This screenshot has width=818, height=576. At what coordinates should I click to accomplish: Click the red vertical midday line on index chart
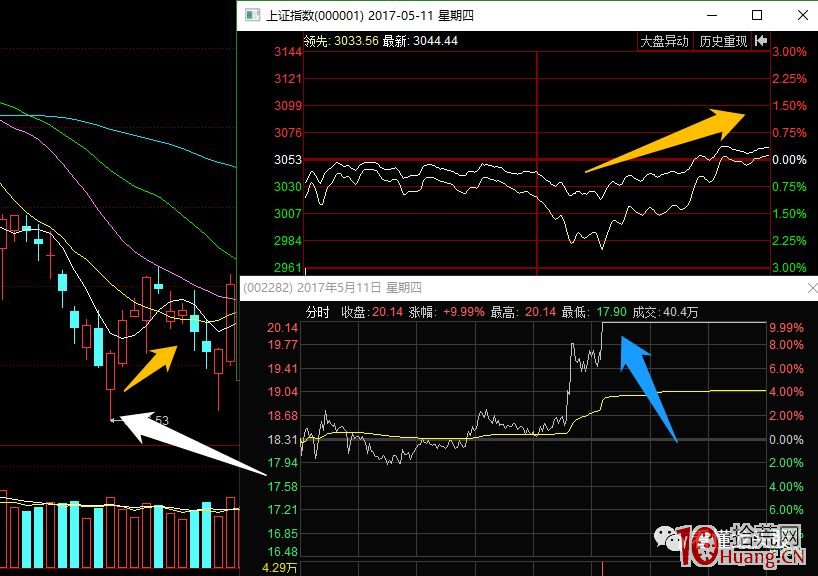click(x=537, y=162)
